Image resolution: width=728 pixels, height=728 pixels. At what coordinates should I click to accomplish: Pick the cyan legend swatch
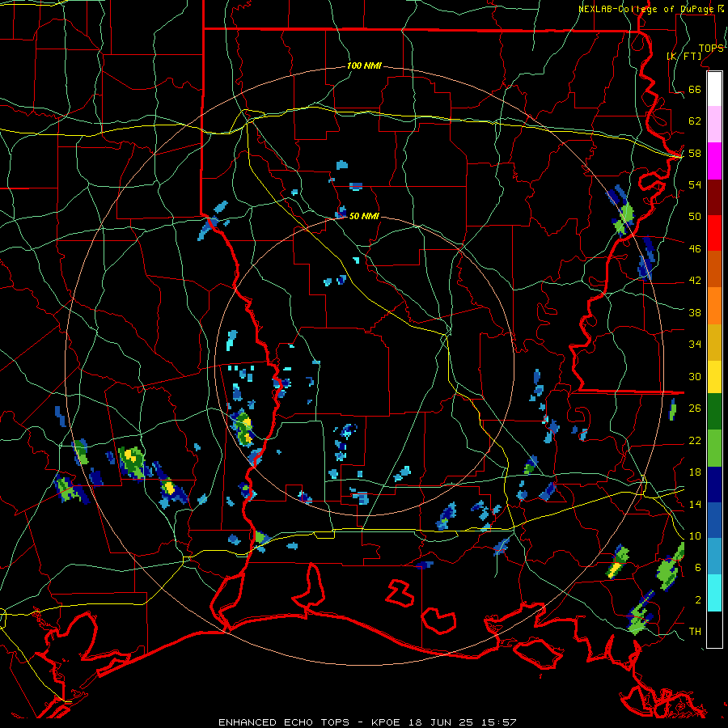pos(714,593)
